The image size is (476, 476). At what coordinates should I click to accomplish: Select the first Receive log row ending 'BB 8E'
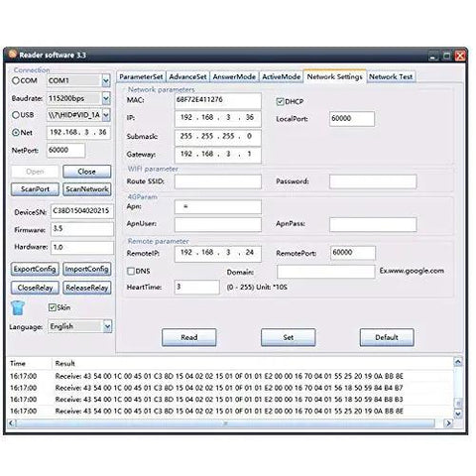230,376
